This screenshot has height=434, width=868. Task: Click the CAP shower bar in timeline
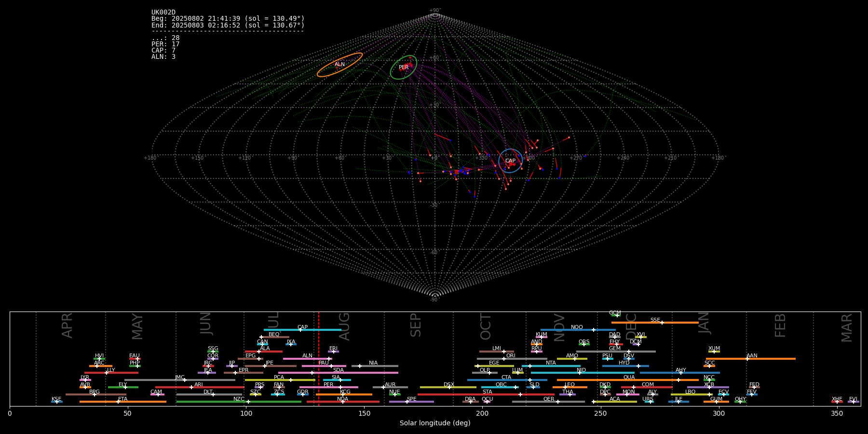tap(302, 330)
